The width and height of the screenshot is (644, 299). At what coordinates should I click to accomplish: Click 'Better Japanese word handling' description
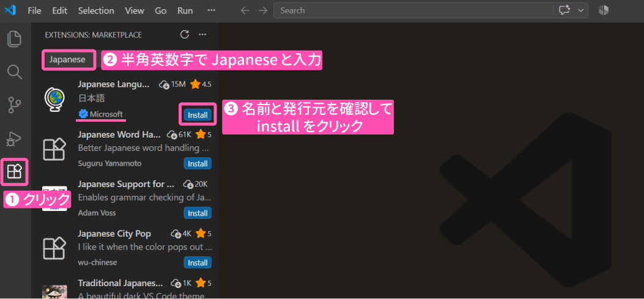tap(144, 148)
